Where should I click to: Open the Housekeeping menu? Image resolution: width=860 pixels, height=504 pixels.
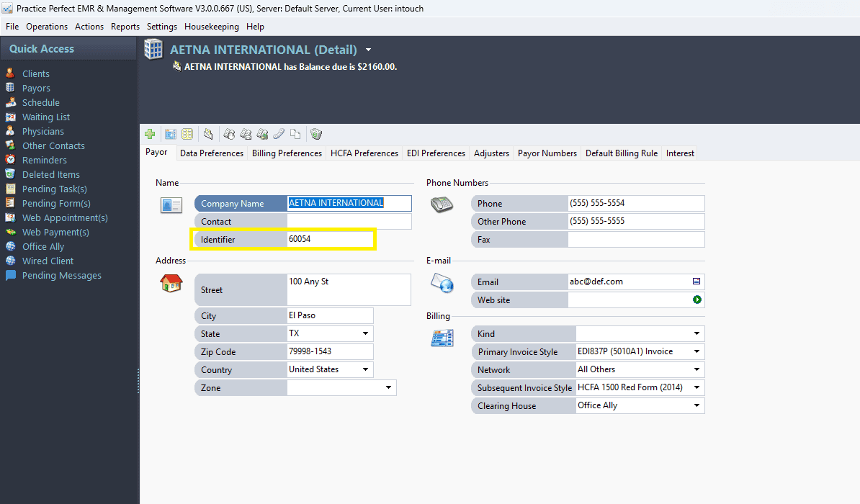tap(212, 27)
